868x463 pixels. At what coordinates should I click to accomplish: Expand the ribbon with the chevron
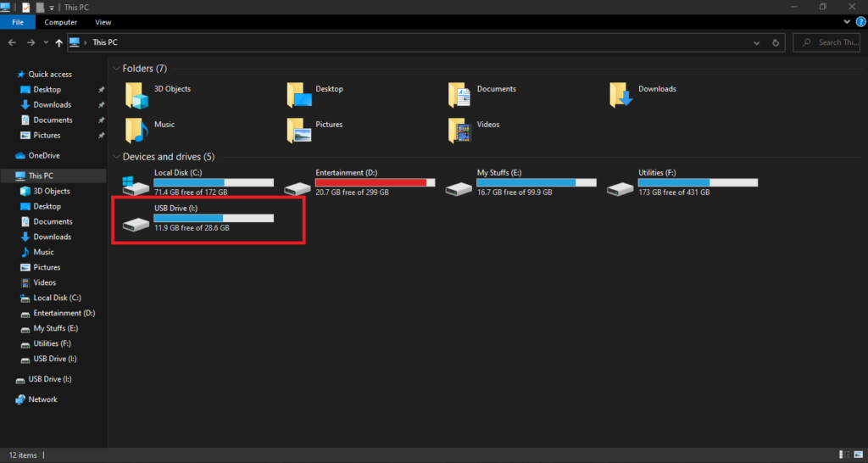(847, 22)
